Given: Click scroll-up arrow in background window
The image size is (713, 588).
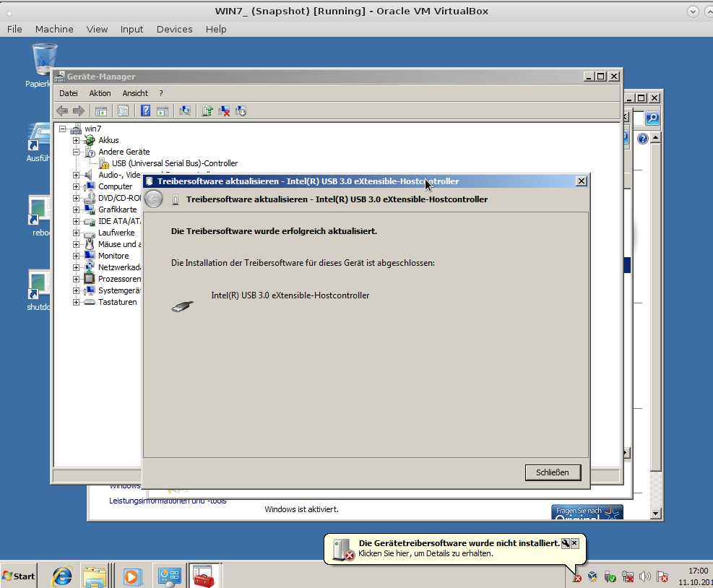Looking at the screenshot, I should coord(655,137).
